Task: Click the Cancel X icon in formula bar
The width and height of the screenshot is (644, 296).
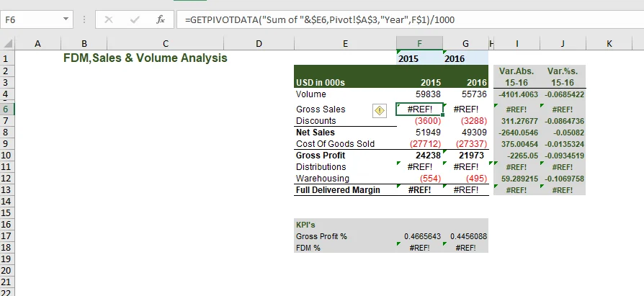Action: click(x=109, y=20)
